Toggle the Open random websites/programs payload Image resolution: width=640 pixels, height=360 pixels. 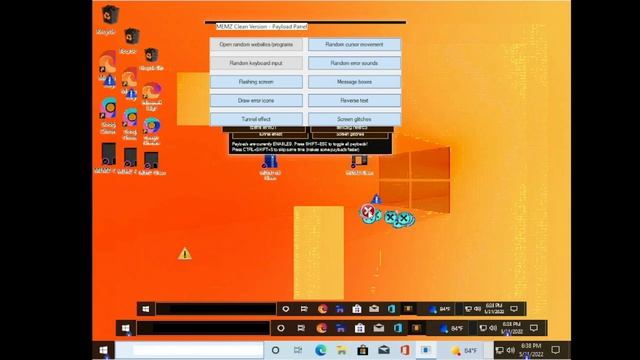tap(256, 44)
